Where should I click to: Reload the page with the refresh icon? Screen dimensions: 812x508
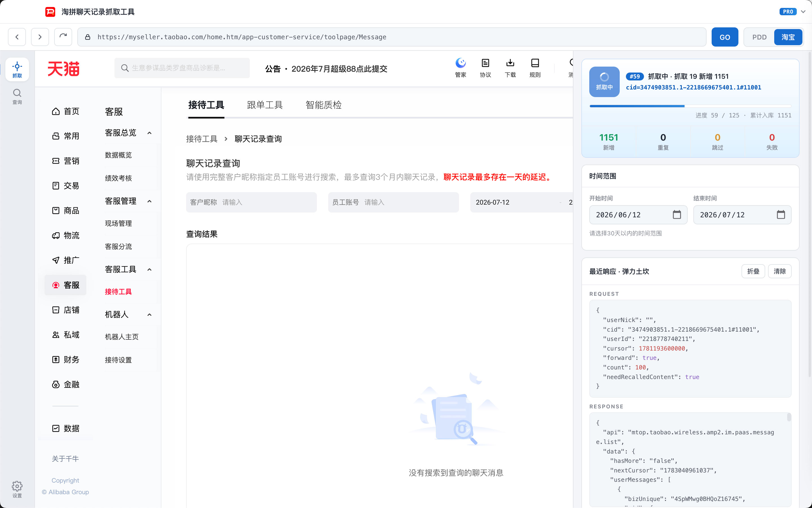[x=63, y=37]
